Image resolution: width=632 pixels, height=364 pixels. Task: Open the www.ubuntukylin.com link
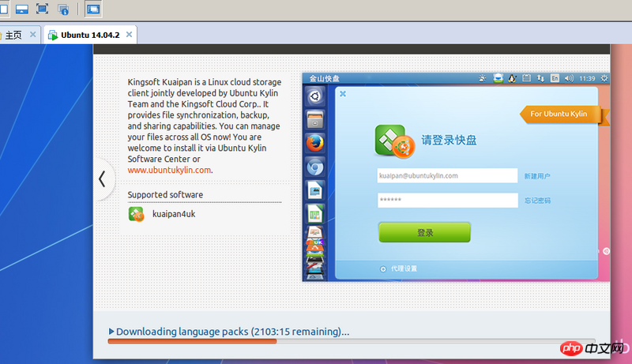pyautogui.click(x=169, y=170)
